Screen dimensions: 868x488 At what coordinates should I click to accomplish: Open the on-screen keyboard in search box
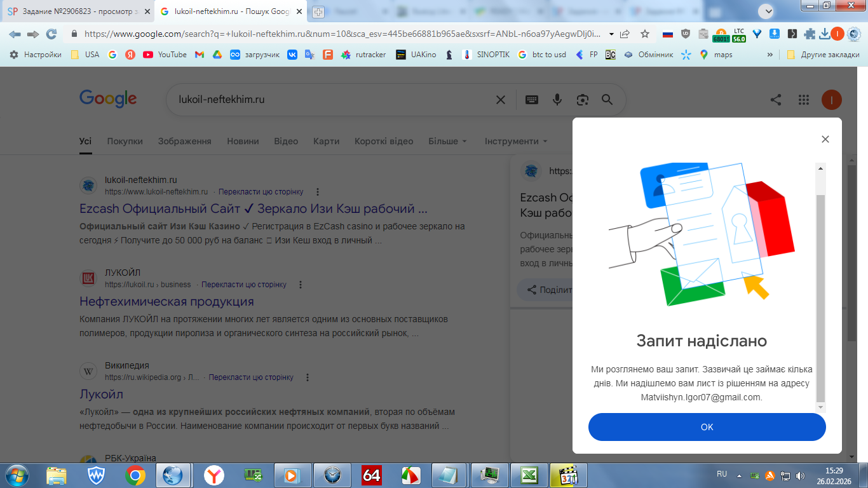(x=532, y=100)
